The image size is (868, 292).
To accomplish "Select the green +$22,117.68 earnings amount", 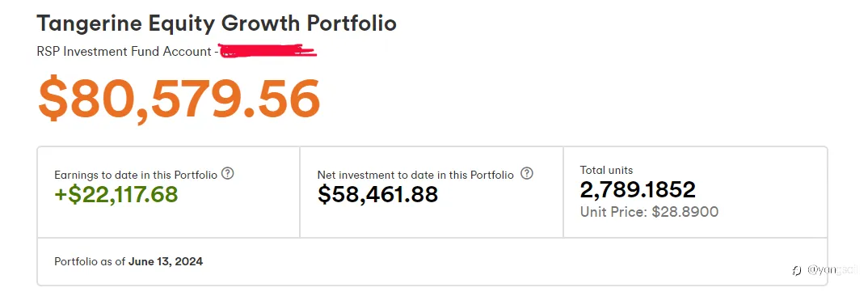I will pos(116,194).
